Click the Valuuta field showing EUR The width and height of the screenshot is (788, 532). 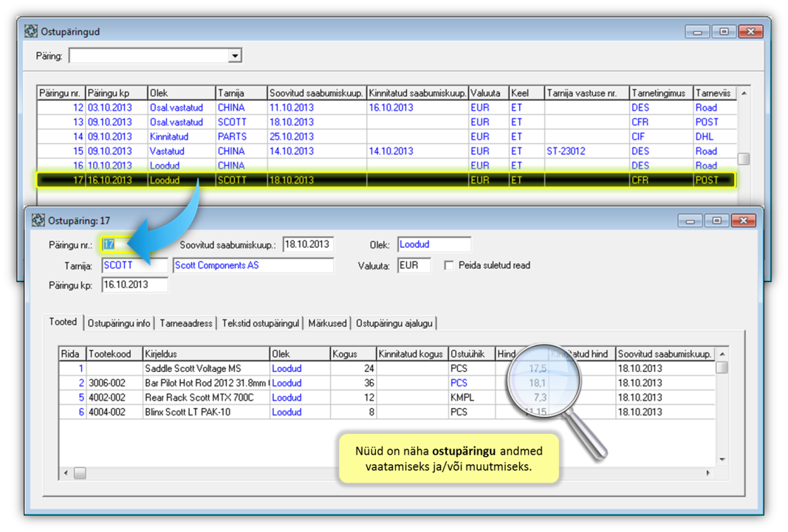(414, 266)
